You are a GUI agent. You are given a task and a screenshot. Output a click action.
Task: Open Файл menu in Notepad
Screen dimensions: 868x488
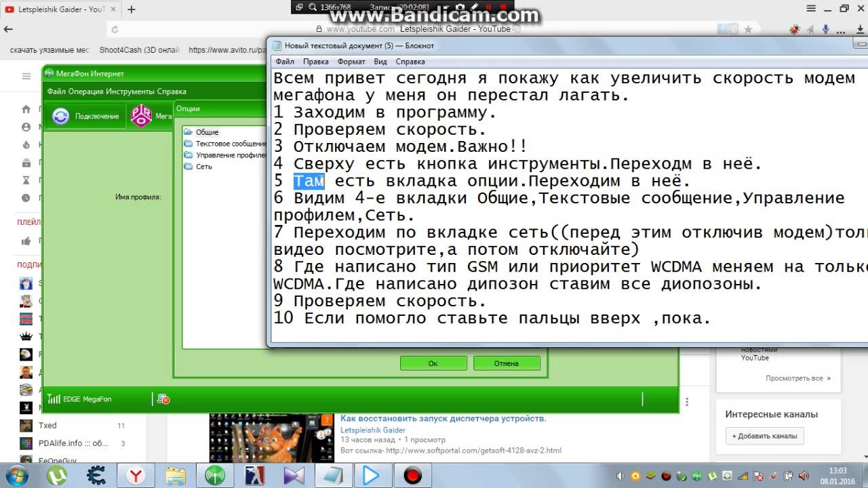(283, 62)
